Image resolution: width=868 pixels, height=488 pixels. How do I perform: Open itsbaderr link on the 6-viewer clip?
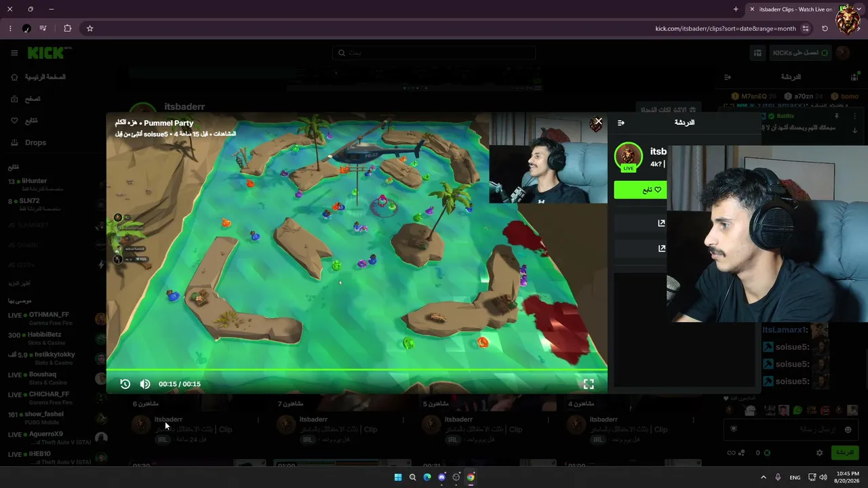click(168, 420)
